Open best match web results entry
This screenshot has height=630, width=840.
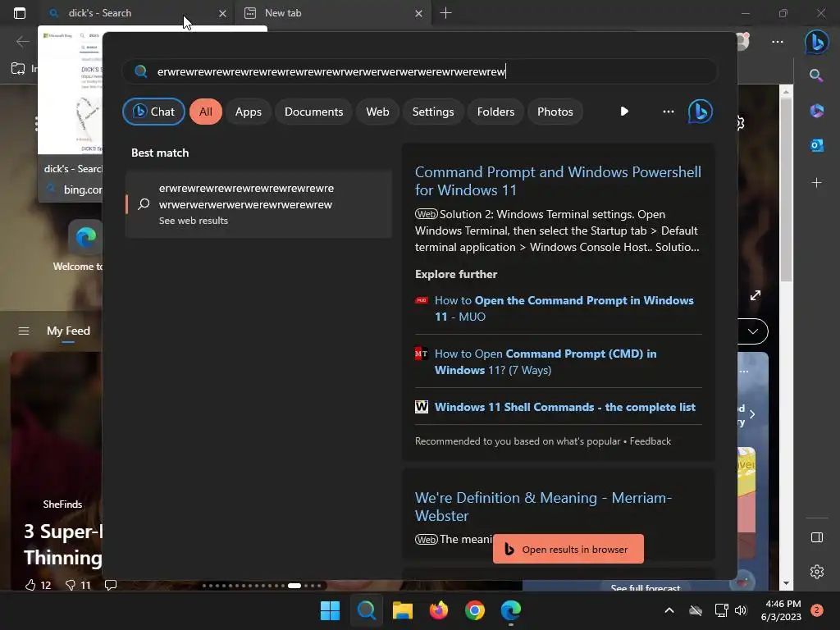coord(258,204)
